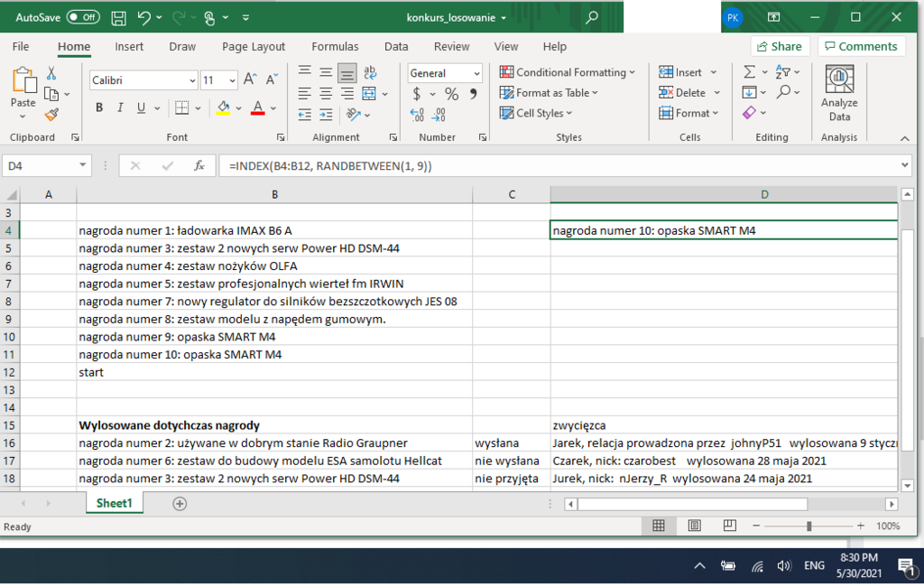This screenshot has height=587, width=924.
Task: Click the Format Painter brush icon
Action: 51,114
